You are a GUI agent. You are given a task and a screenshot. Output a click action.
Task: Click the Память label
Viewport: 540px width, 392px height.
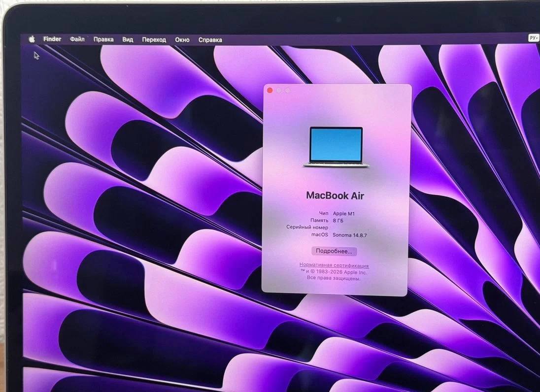click(x=319, y=220)
